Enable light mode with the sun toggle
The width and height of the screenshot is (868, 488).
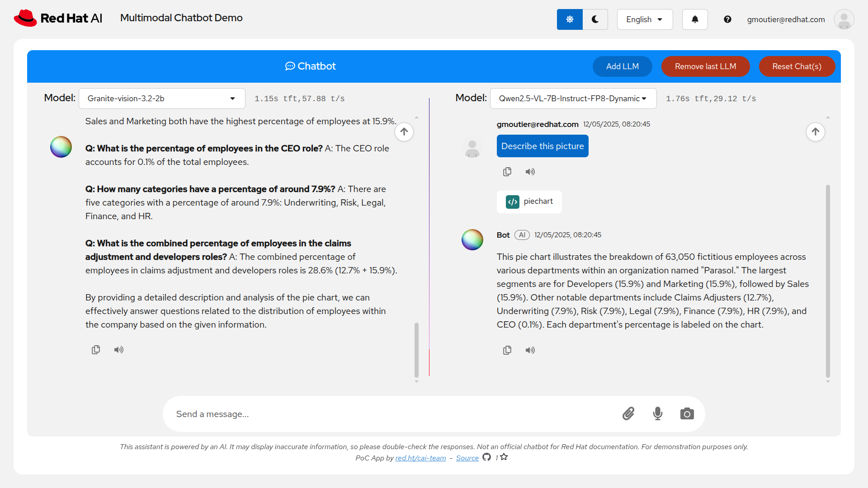pyautogui.click(x=570, y=19)
